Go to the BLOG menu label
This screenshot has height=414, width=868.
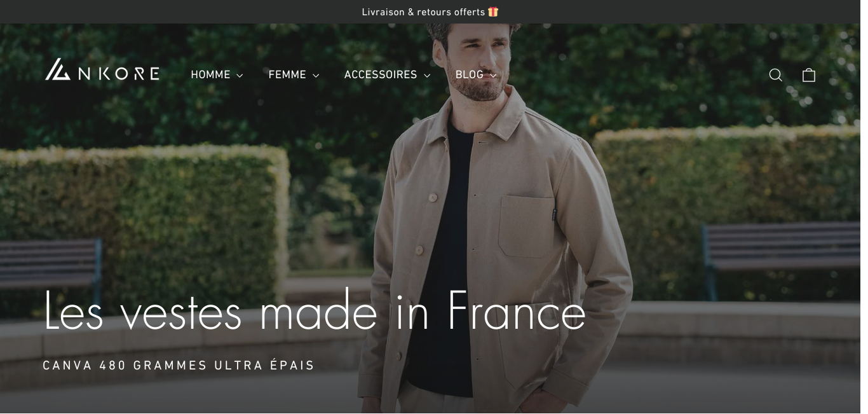(x=469, y=74)
